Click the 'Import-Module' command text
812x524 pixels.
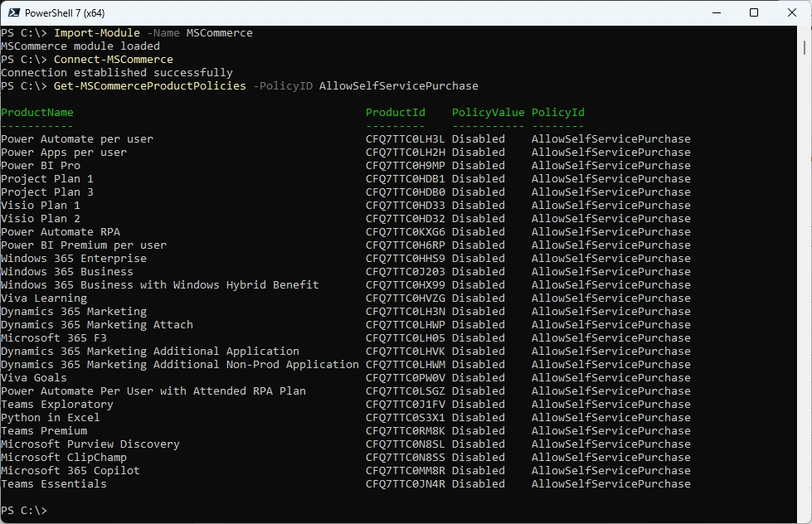click(x=97, y=32)
